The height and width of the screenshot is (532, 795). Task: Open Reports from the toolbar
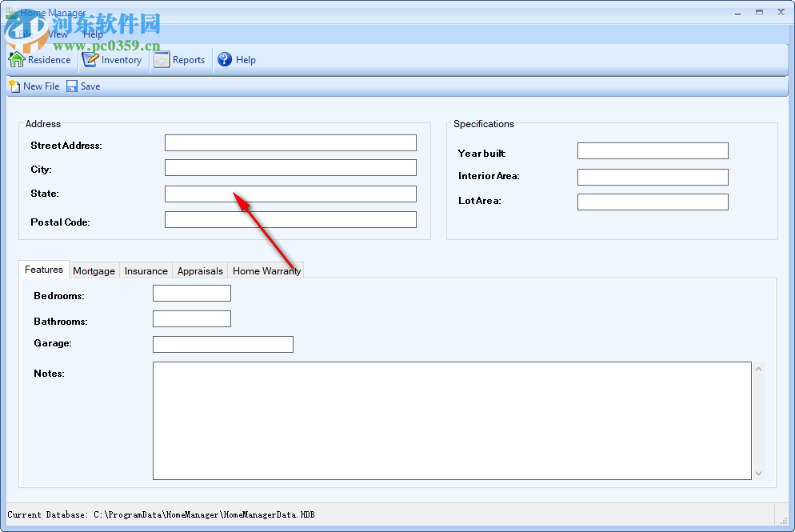click(x=162, y=59)
